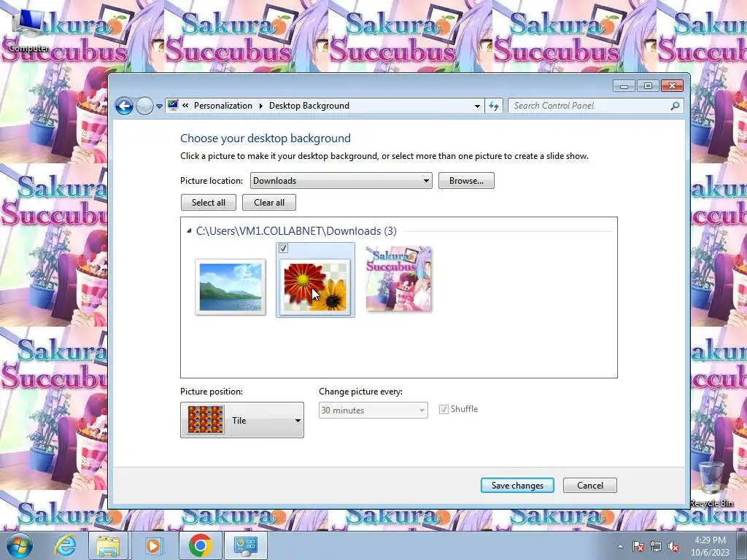Screen dimensions: 747x560
Task: Click the search magnifier icon
Action: 675,106
